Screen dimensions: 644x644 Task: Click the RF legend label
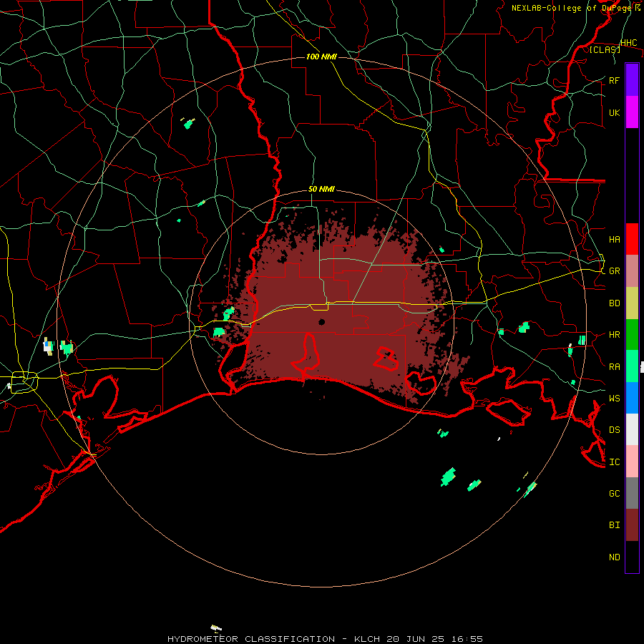coord(614,80)
